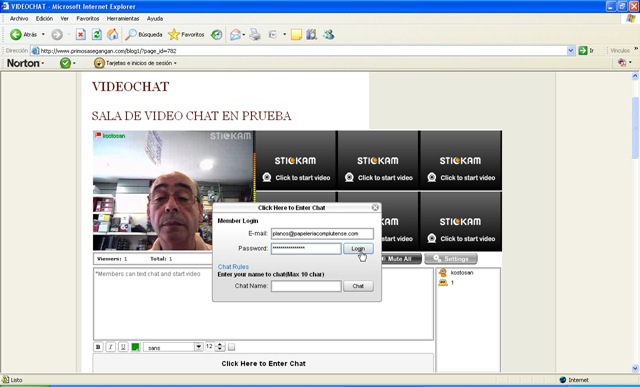
Task: Click the large Click Here to Enter Chat bar
Action: point(263,363)
